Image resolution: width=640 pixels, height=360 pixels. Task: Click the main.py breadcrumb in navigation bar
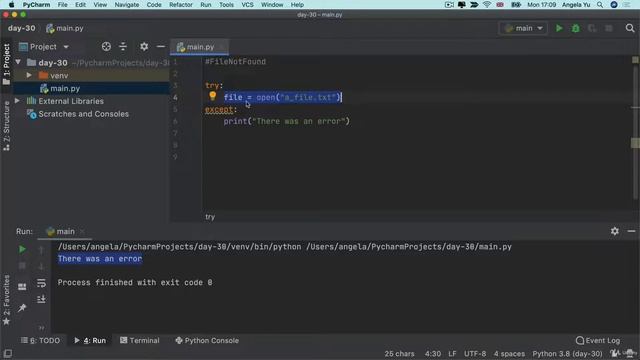click(x=65, y=28)
